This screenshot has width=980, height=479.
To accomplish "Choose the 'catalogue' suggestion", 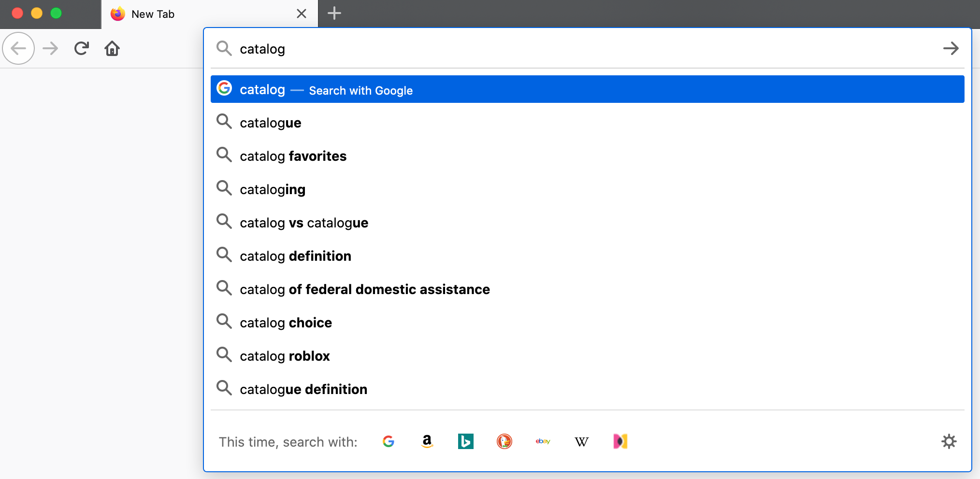I will pyautogui.click(x=270, y=123).
